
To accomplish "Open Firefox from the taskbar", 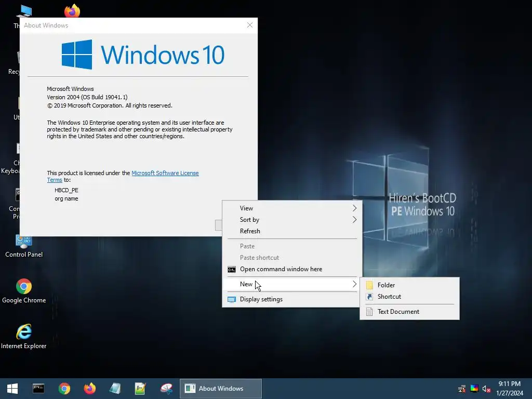I will pyautogui.click(x=89, y=389).
